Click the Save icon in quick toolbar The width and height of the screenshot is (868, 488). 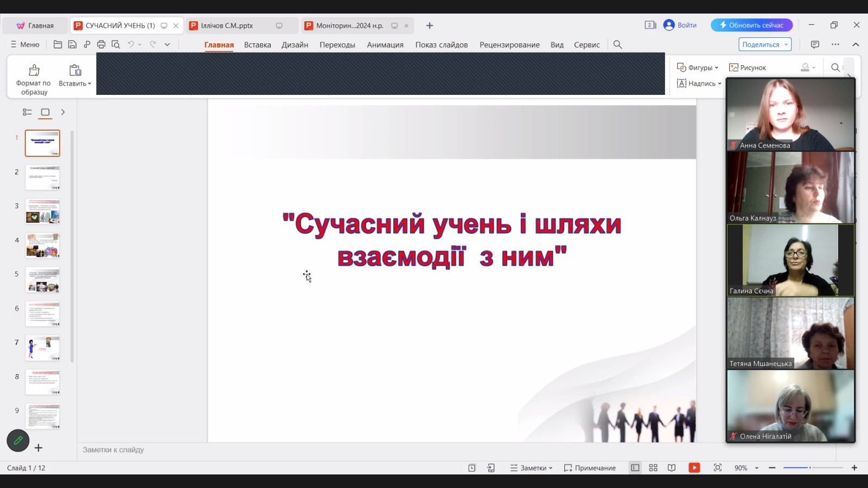(72, 44)
